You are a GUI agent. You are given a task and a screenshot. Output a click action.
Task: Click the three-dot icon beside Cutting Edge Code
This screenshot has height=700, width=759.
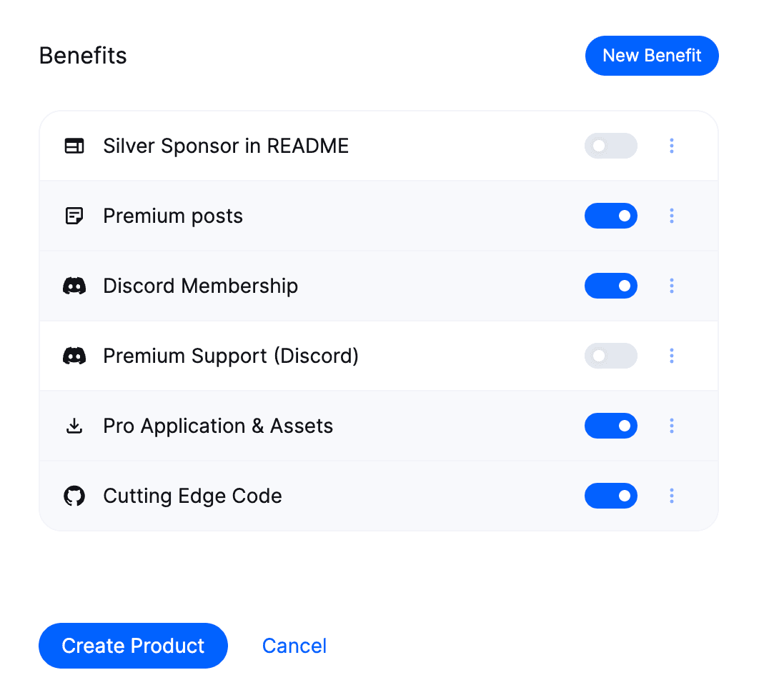672,496
